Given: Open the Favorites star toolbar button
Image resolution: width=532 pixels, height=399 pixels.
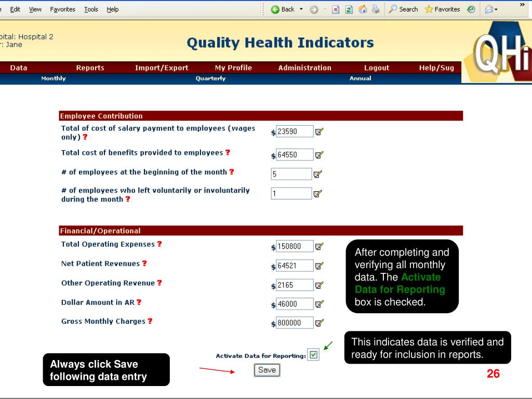Looking at the screenshot, I should click(x=443, y=9).
